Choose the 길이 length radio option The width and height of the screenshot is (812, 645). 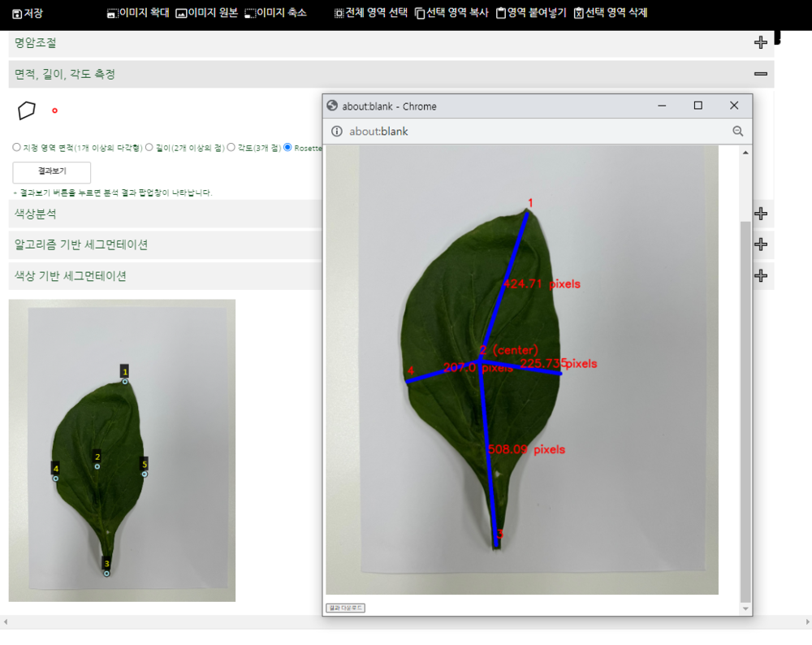coord(149,148)
